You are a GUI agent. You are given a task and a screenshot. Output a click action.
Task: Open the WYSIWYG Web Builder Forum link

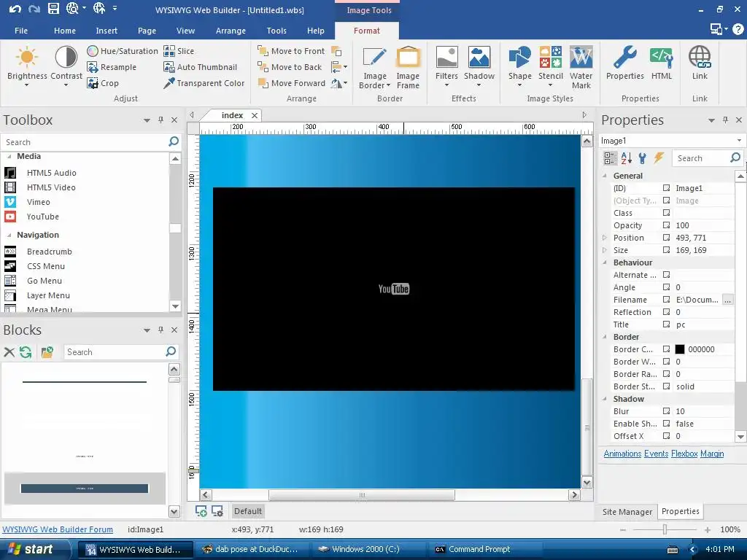click(x=58, y=529)
